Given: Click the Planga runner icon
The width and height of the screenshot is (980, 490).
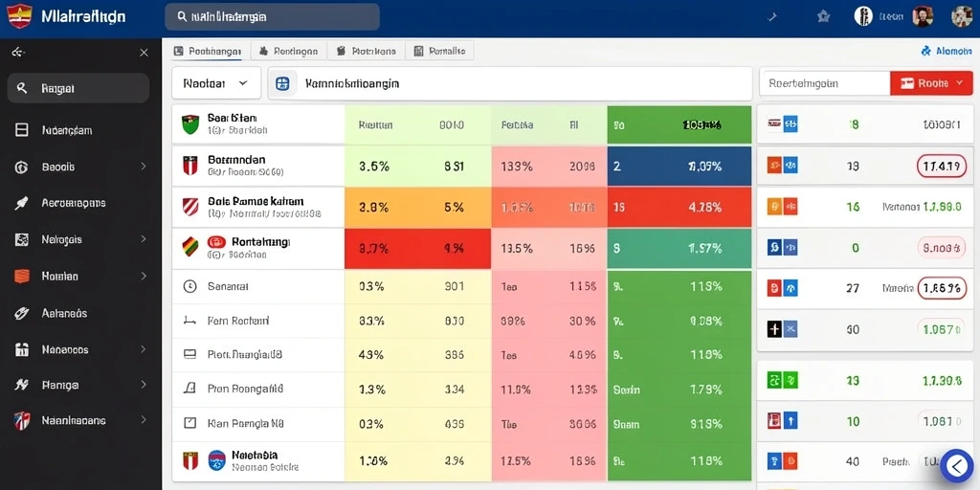Looking at the screenshot, I should [21, 385].
